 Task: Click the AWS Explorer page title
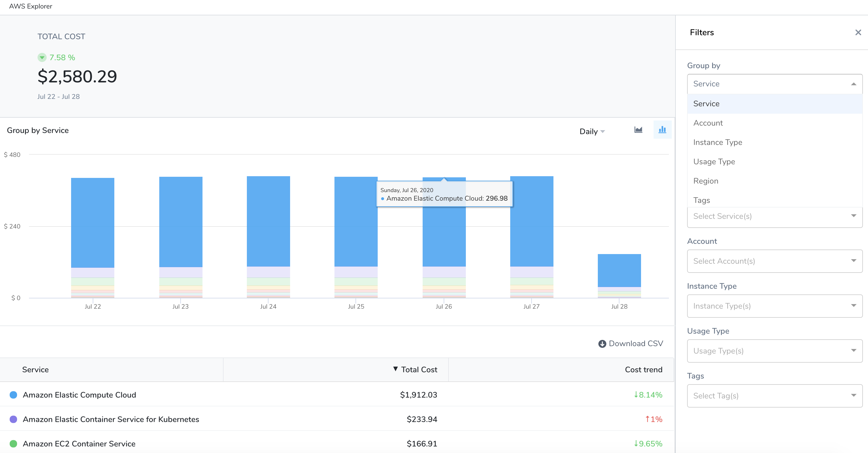[x=31, y=7]
